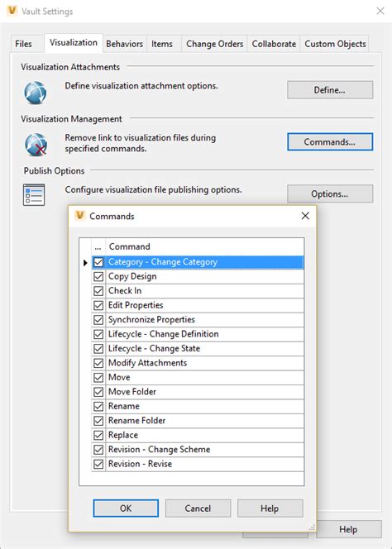Confirm with OK in Commands dialog

pyautogui.click(x=126, y=508)
